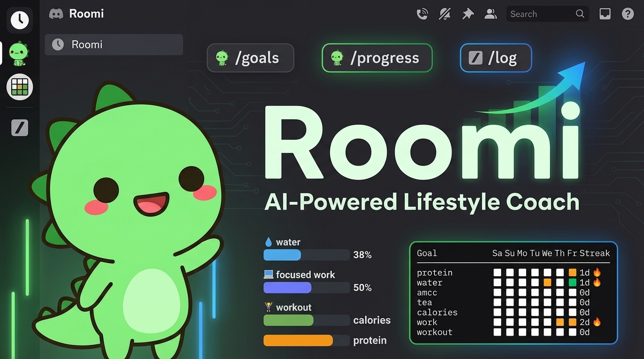Open the habit grid icon in the sidebar
This screenshot has width=644, height=359.
tap(19, 86)
